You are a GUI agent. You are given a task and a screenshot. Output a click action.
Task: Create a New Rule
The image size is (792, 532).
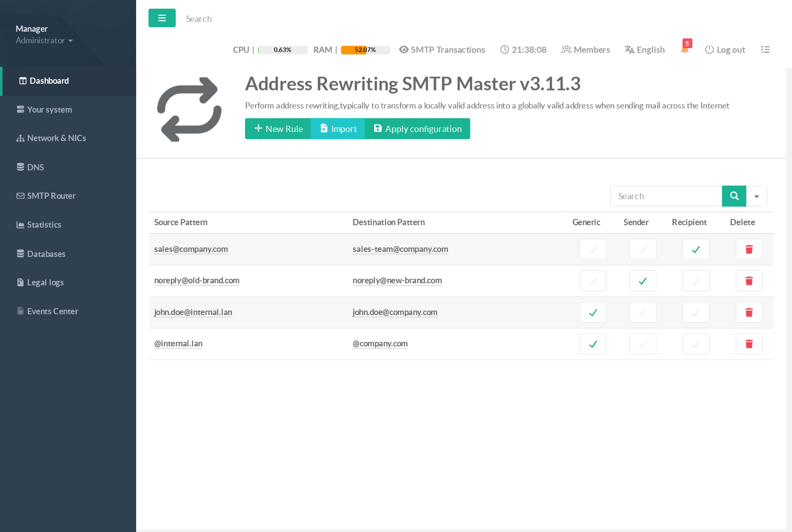point(278,129)
